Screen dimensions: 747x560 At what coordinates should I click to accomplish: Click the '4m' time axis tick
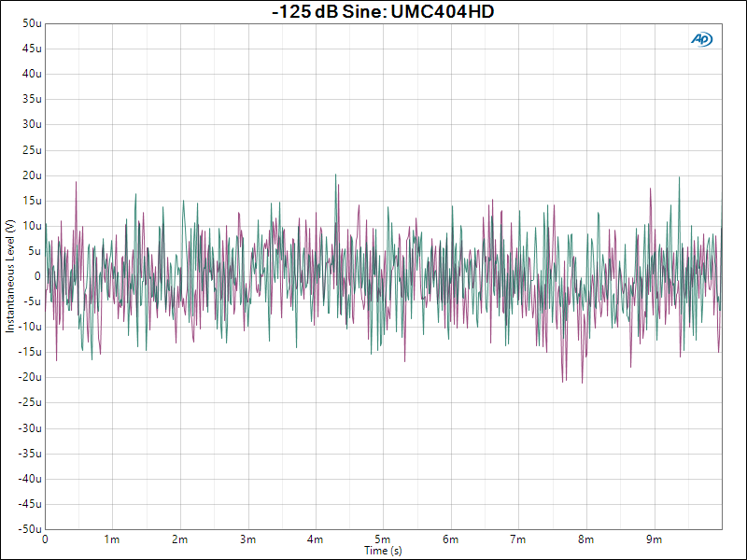point(315,539)
